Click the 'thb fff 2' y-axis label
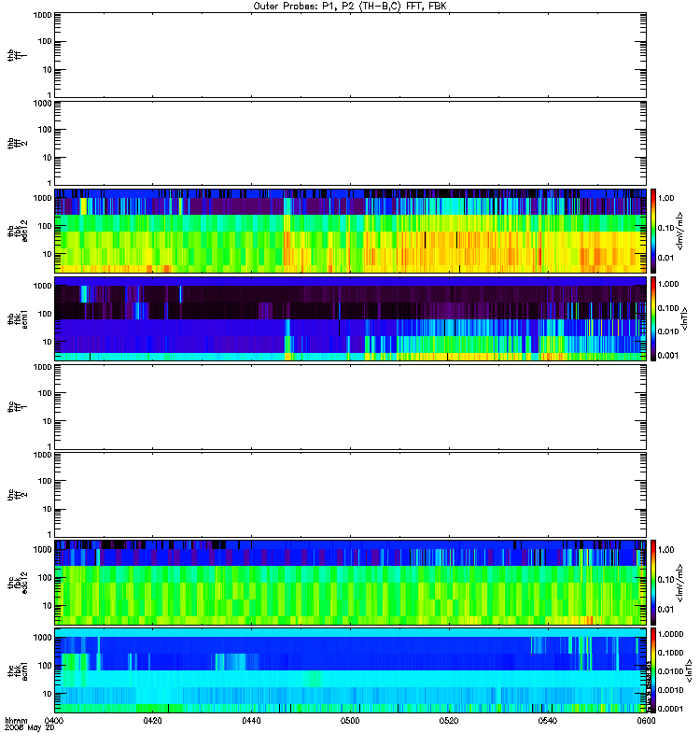 click(x=18, y=143)
